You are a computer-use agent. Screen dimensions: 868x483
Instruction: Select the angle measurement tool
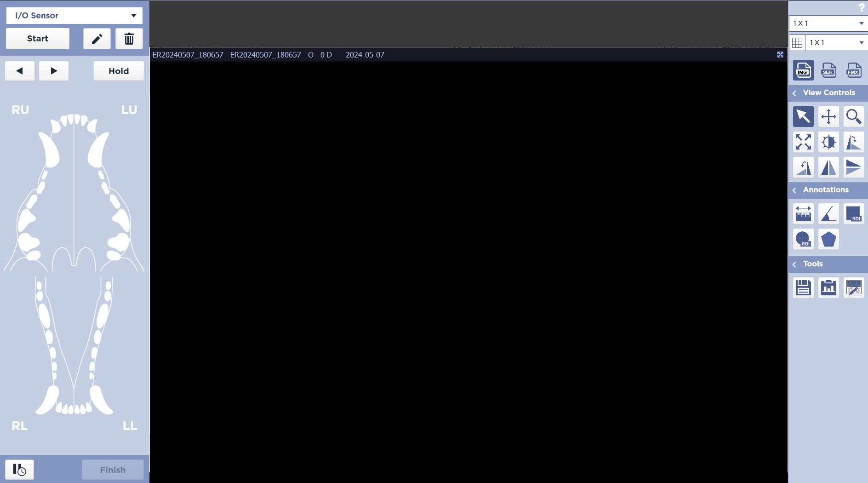click(x=828, y=213)
